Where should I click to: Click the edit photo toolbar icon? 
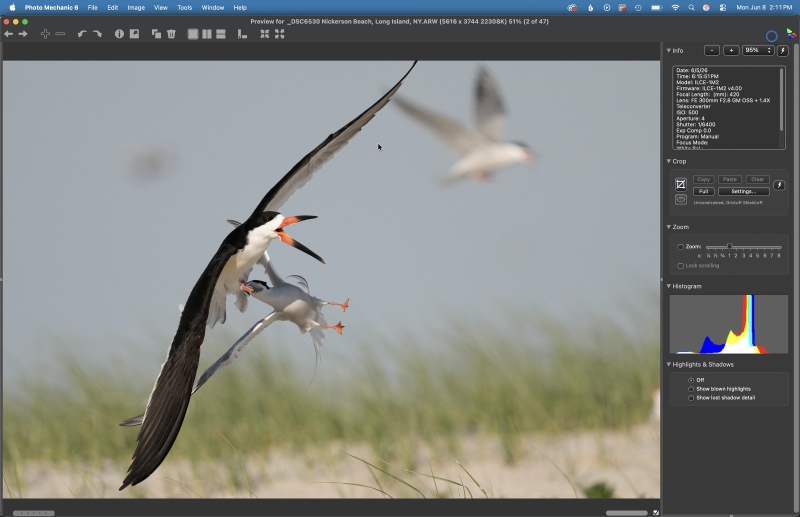pyautogui.click(x=134, y=34)
